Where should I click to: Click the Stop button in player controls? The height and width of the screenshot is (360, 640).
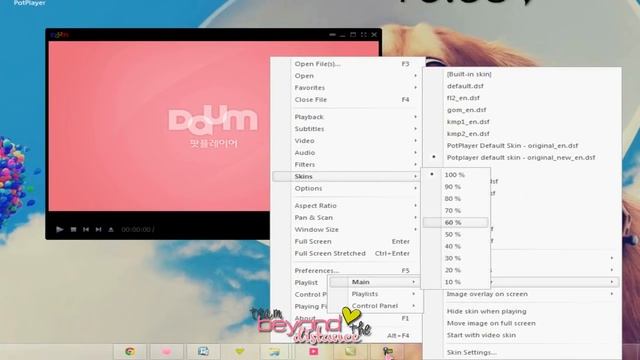(x=73, y=230)
